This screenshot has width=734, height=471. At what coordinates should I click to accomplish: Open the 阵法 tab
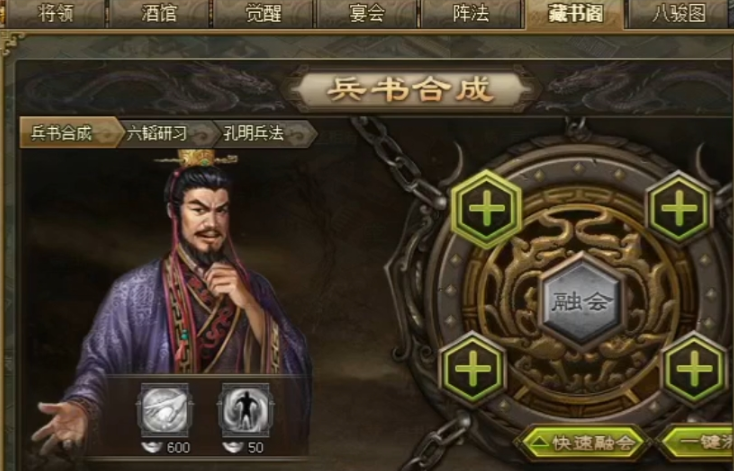pyautogui.click(x=471, y=13)
